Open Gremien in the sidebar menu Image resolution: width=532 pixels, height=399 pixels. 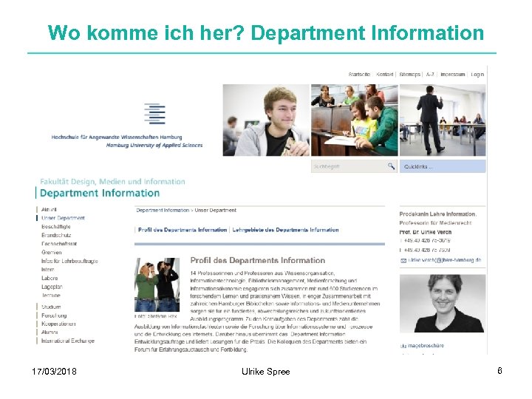coord(51,253)
